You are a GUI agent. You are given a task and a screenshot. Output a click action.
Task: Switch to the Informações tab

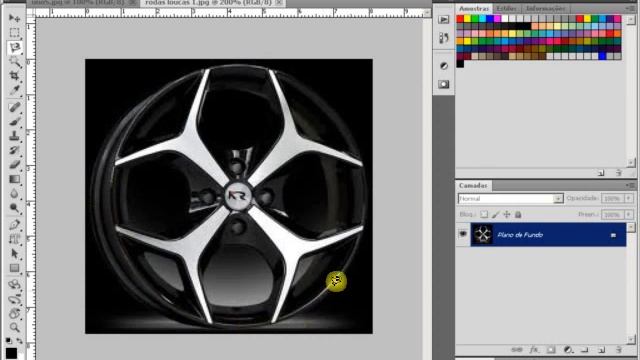pyautogui.click(x=545, y=8)
